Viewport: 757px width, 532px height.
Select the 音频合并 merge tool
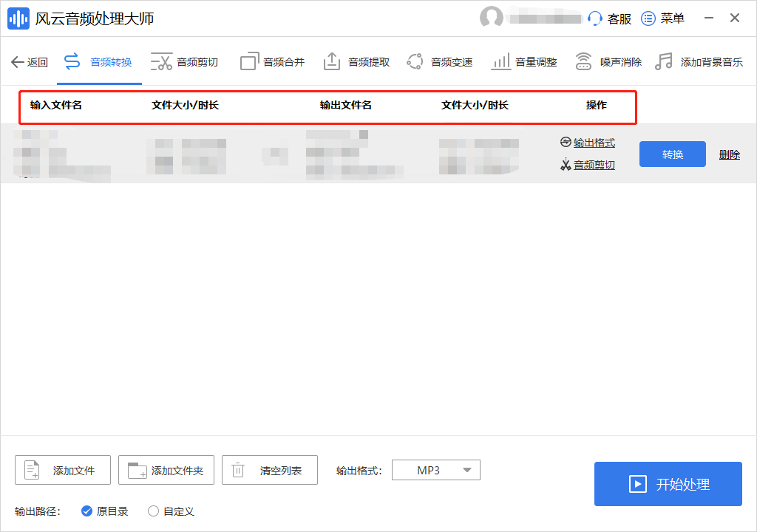272,63
